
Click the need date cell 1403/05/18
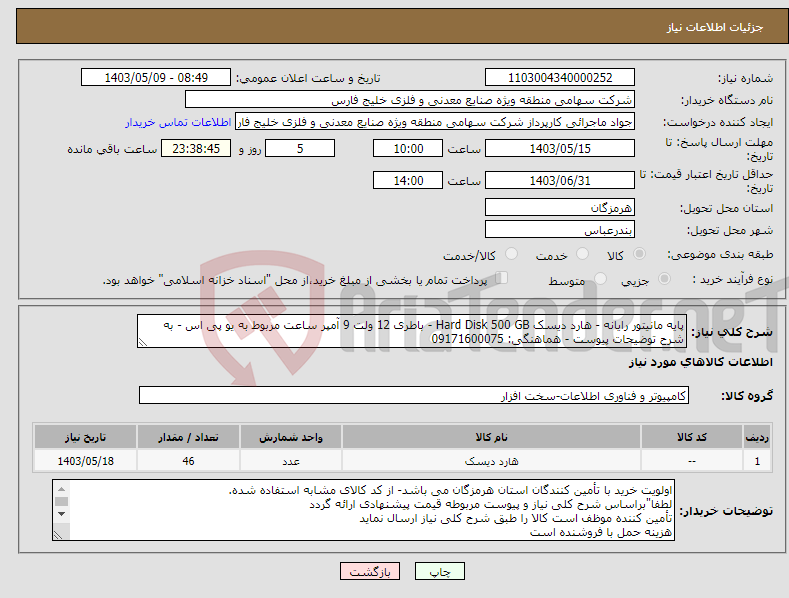click(86, 461)
